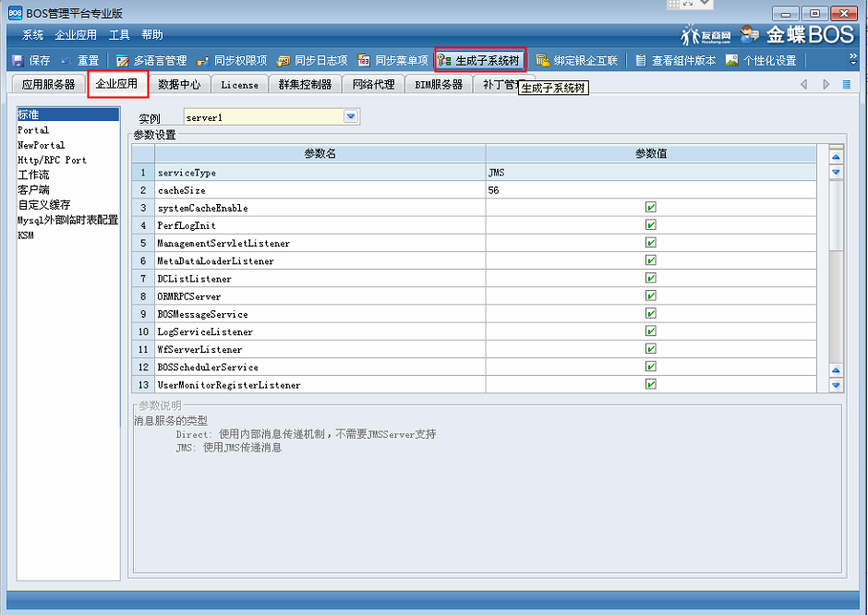Toggle the systemCacheEnable checkbox

pos(650,207)
